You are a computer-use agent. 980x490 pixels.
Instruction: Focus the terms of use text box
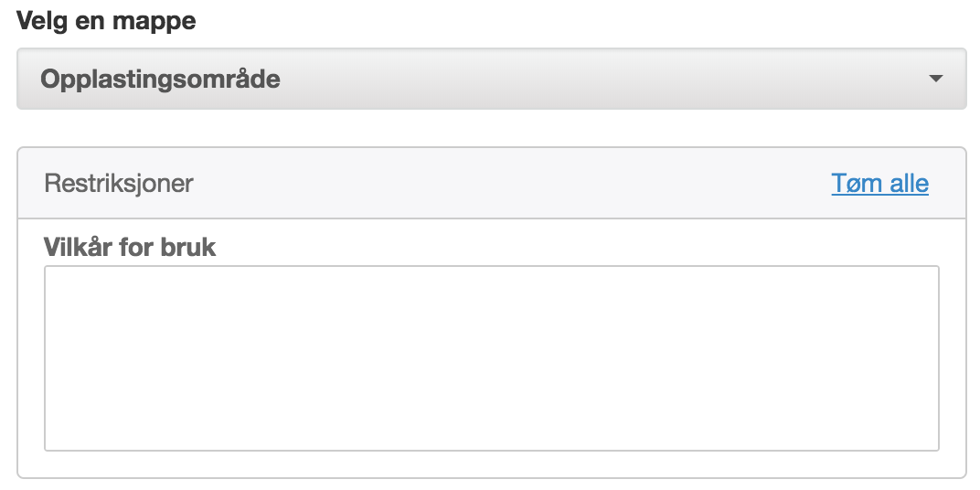coord(491,357)
